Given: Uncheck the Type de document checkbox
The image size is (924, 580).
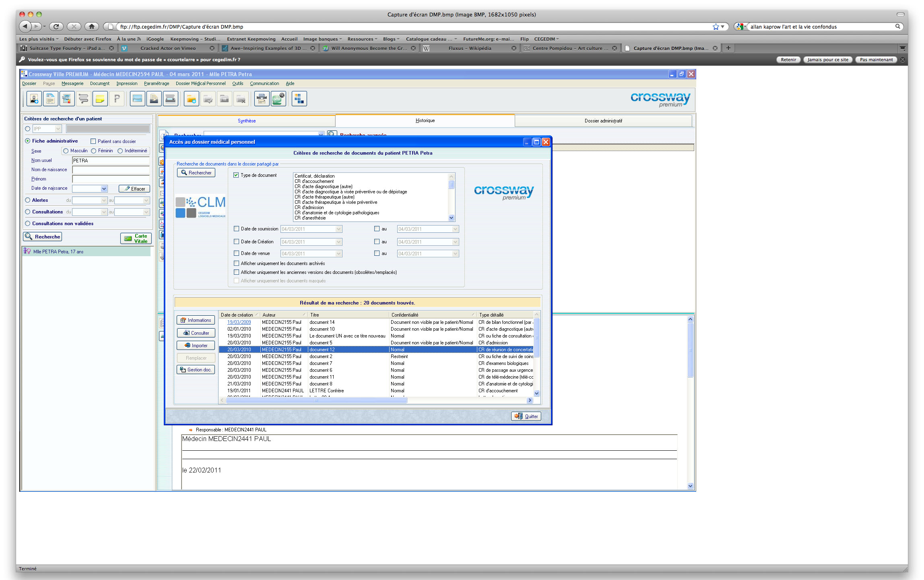Looking at the screenshot, I should (236, 175).
